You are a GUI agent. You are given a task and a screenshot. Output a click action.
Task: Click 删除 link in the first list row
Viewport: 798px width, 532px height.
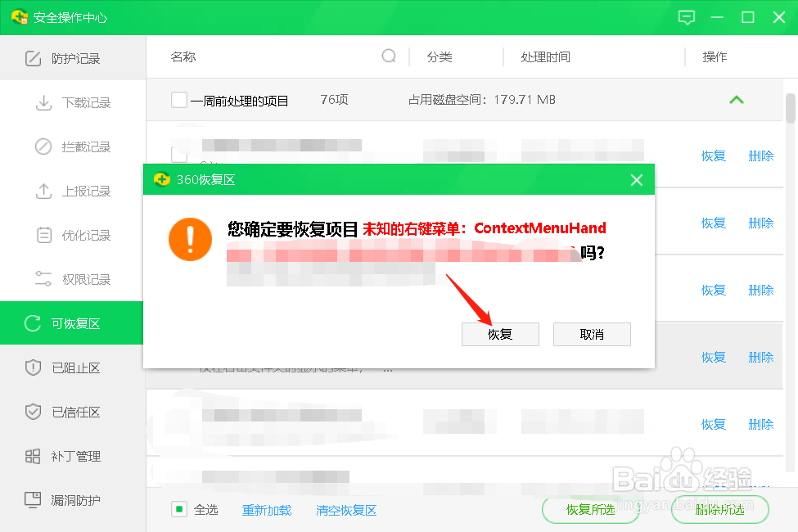pyautogui.click(x=761, y=156)
